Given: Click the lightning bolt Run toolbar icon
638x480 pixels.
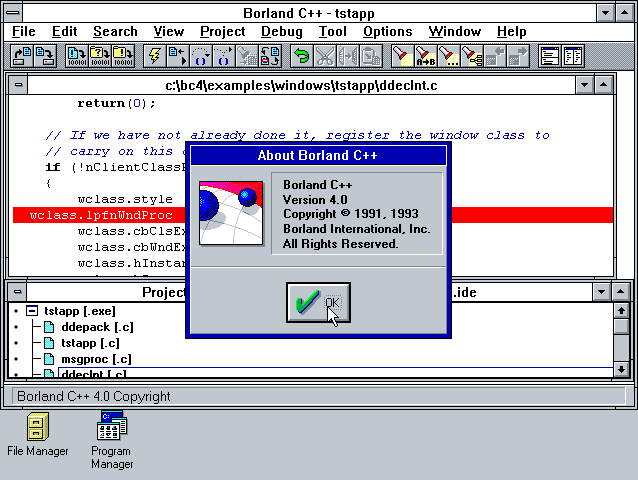Looking at the screenshot, I should coord(155,55).
